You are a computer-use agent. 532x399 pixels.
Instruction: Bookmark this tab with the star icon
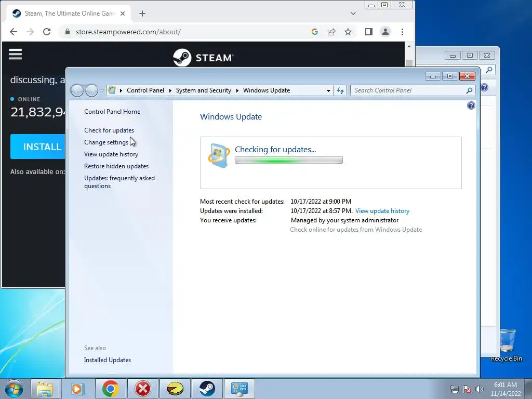348,32
